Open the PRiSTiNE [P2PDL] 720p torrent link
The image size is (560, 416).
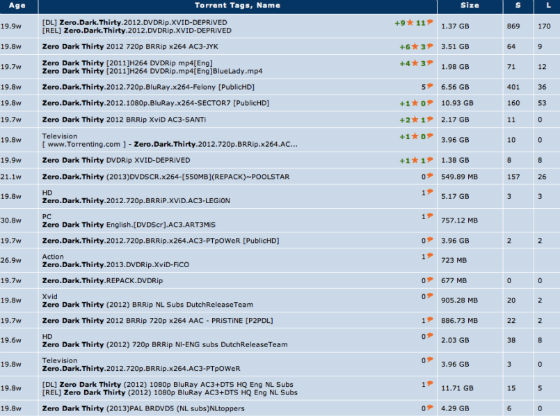pyautogui.click(x=158, y=320)
